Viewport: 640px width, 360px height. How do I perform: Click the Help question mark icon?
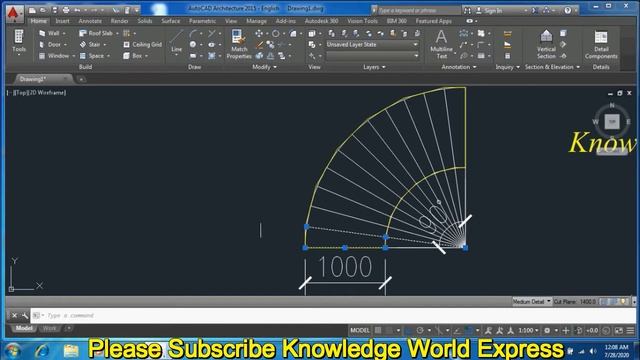pyautogui.click(x=568, y=10)
